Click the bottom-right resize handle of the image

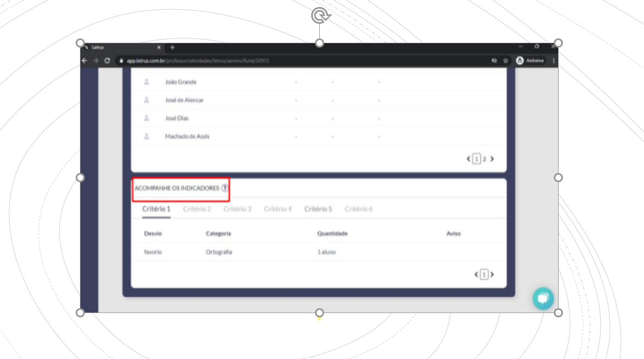(x=558, y=313)
